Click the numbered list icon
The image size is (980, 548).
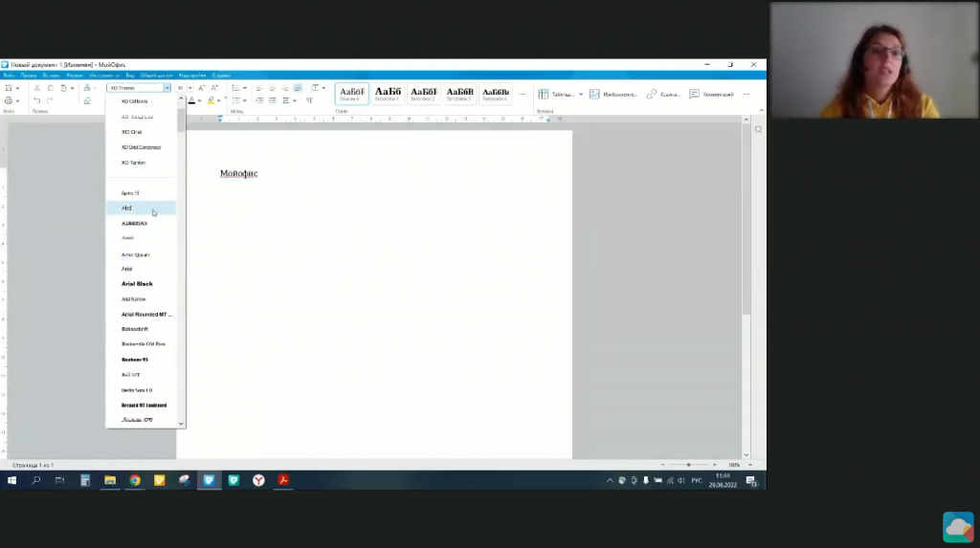(235, 100)
